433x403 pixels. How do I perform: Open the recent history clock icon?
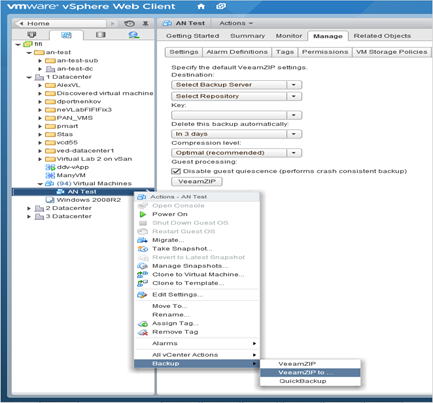coord(129,23)
